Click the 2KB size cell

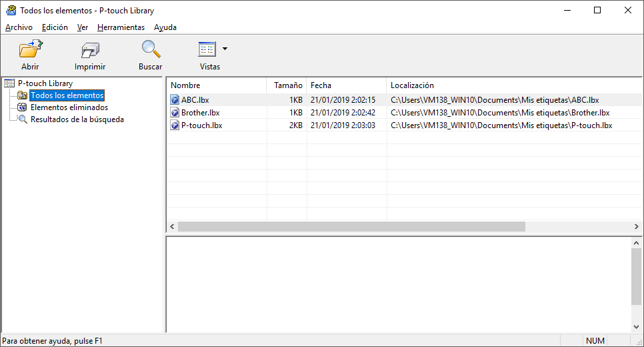click(296, 125)
